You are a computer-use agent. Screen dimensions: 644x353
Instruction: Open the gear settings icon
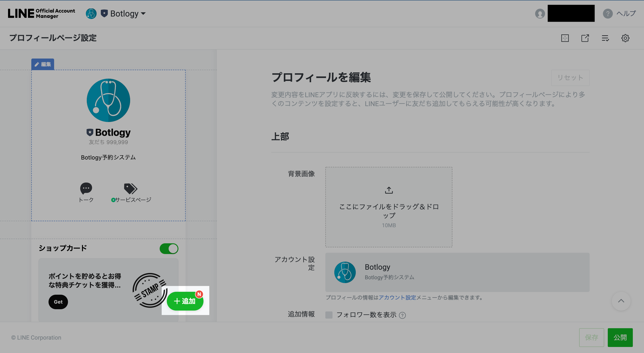point(625,38)
